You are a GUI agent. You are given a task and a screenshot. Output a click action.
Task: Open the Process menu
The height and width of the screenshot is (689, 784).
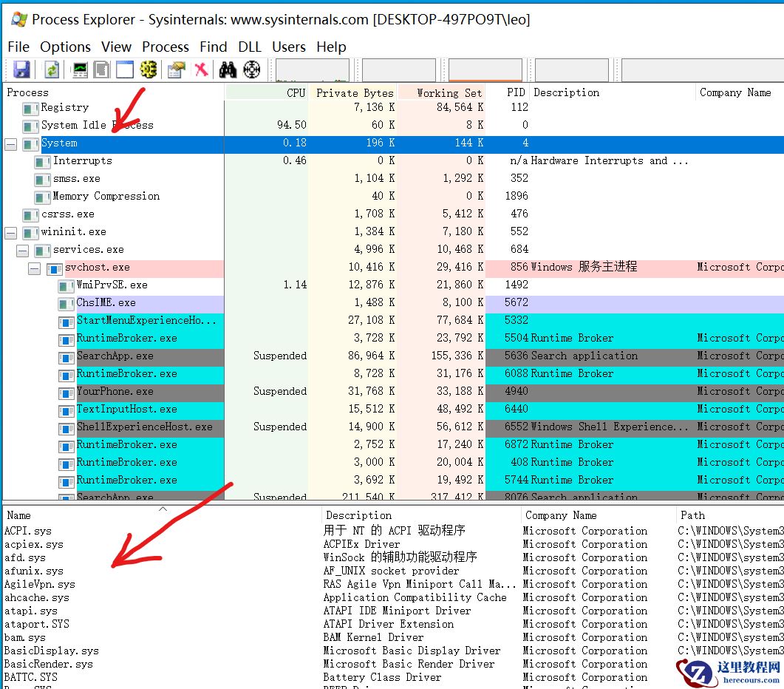(165, 47)
